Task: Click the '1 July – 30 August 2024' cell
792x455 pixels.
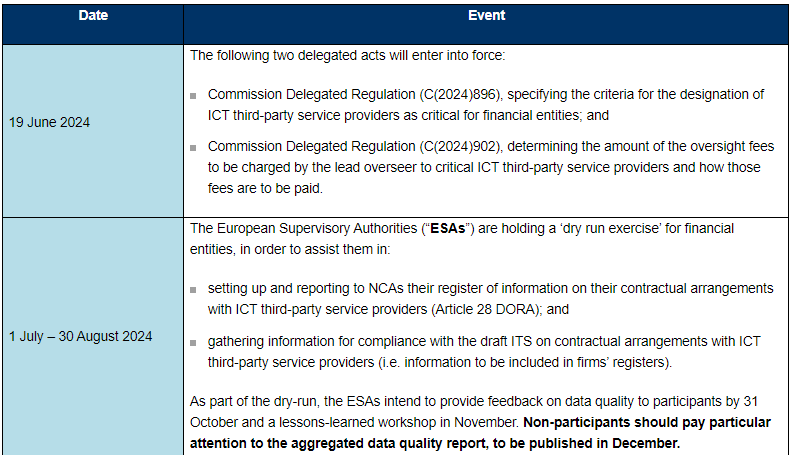Action: pos(81,336)
